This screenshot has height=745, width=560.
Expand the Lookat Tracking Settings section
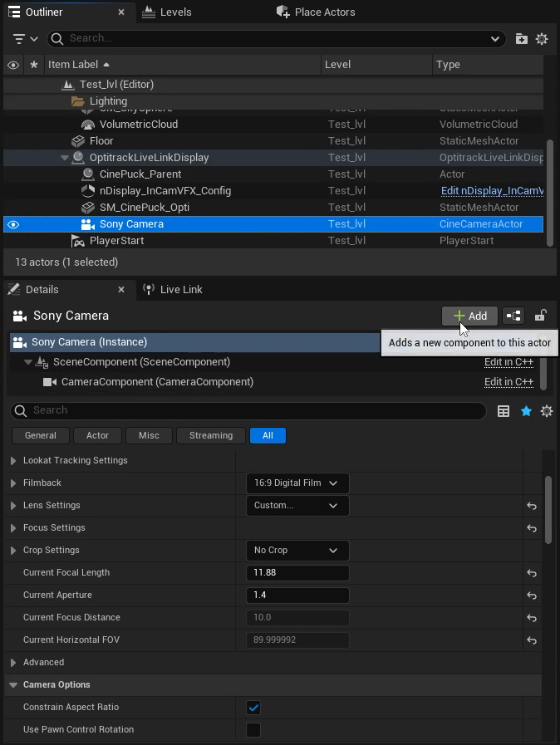pos(13,461)
